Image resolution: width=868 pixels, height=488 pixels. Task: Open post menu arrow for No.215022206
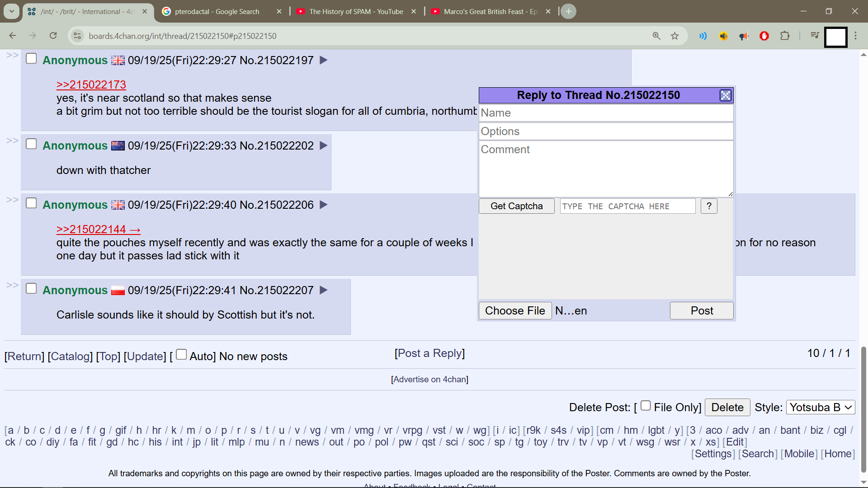click(x=323, y=205)
